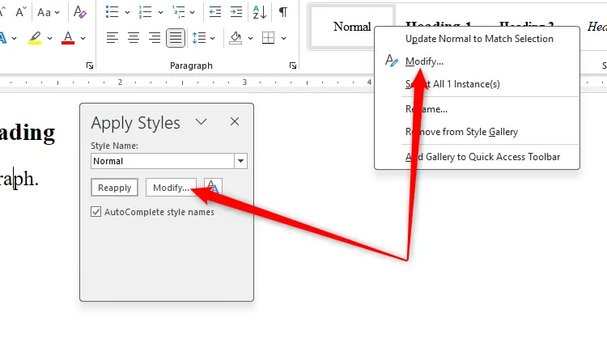Toggle Justify text alignment
Viewport: 607px width, 364px height.
pyautogui.click(x=175, y=38)
